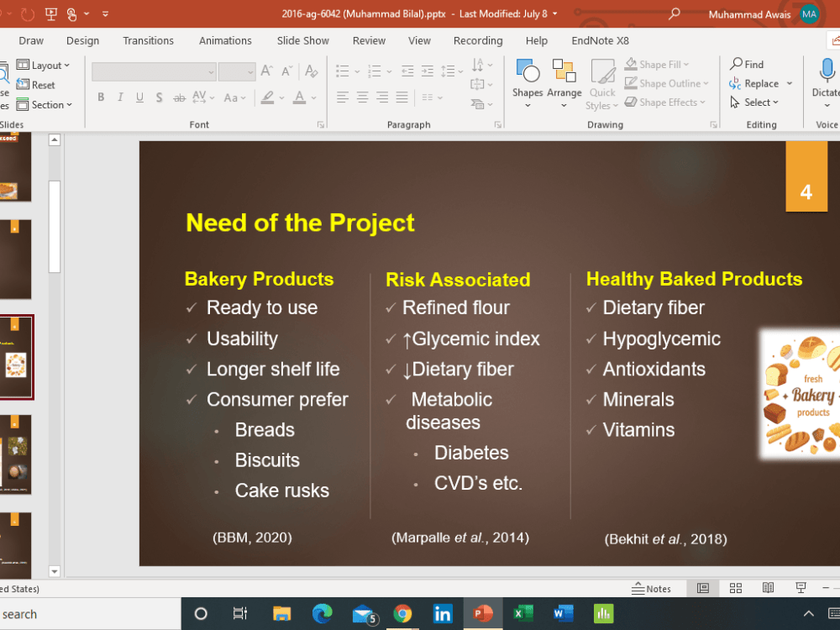Open Shape Outline dropdown
The image size is (840, 630).
(x=667, y=83)
